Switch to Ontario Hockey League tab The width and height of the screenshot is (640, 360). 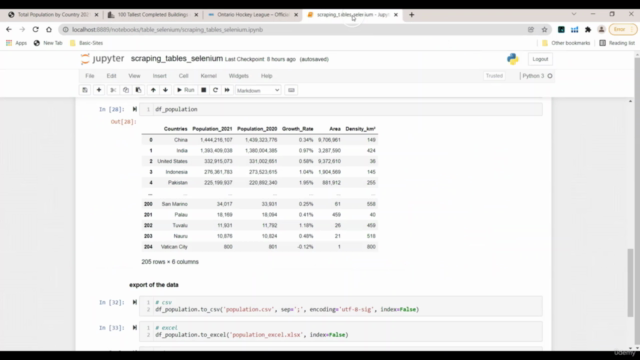pos(253,15)
